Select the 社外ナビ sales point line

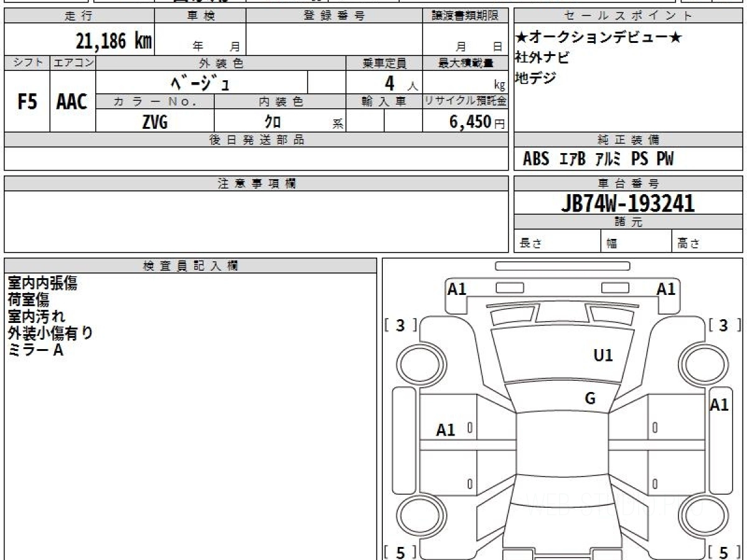pos(542,58)
